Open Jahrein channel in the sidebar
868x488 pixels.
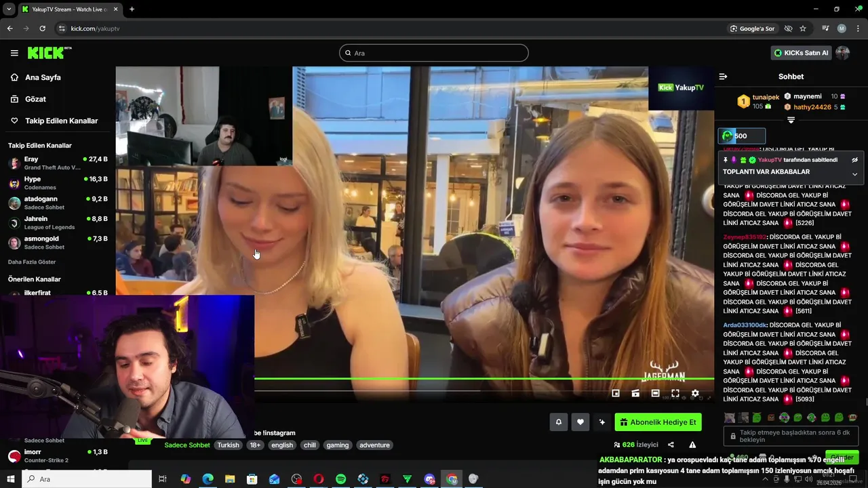click(x=58, y=222)
